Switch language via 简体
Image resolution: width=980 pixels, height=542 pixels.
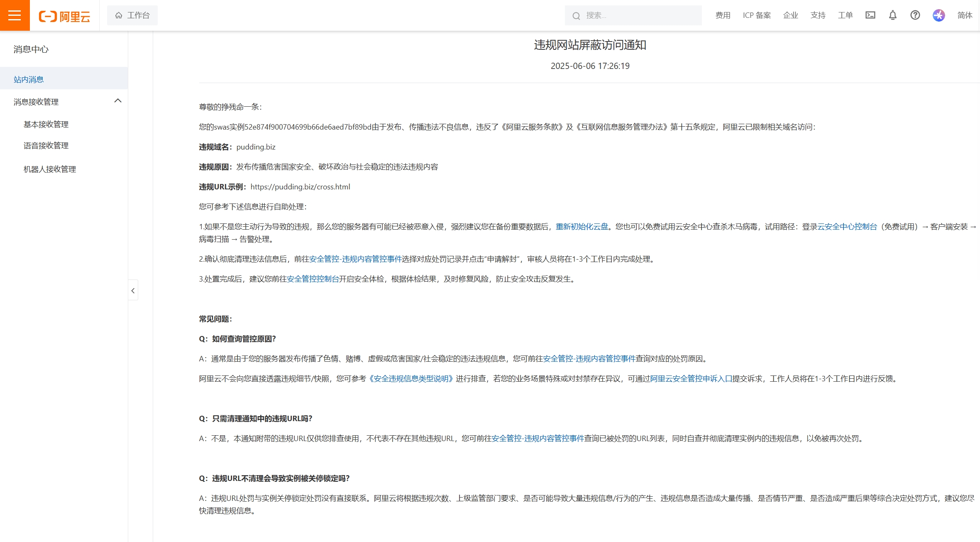(x=965, y=15)
